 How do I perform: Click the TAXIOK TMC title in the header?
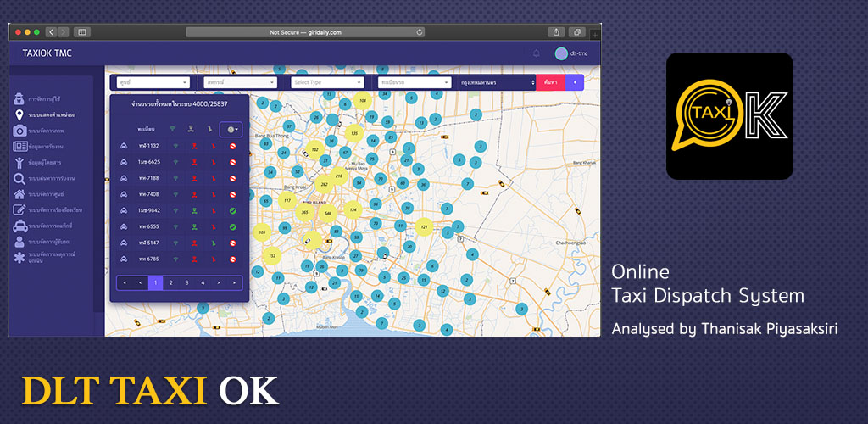[x=47, y=53]
